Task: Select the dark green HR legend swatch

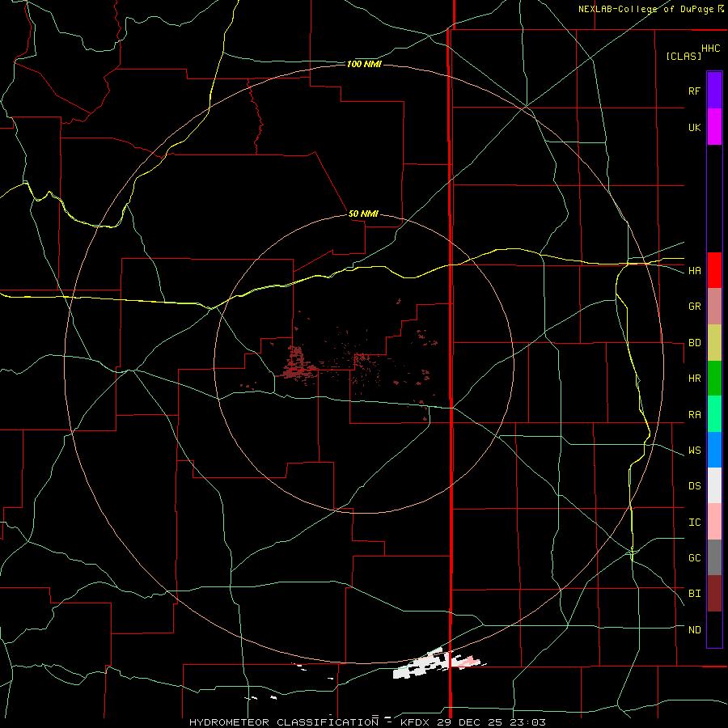Action: click(714, 379)
